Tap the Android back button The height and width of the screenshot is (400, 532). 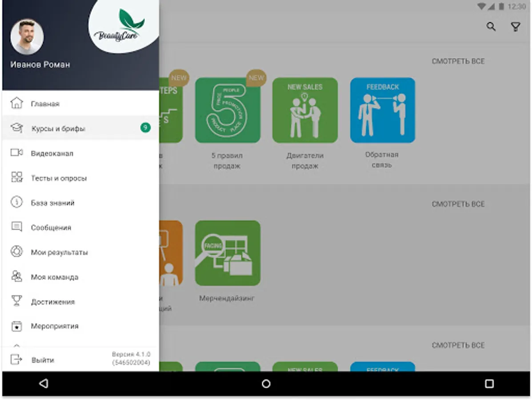[44, 384]
